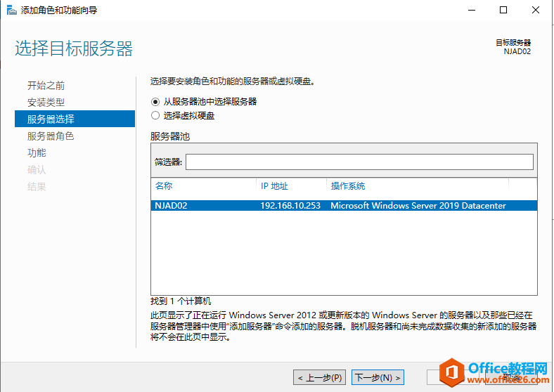Sort the server list by 名称 column
Screen dimensions: 554x392
[x=202, y=186]
